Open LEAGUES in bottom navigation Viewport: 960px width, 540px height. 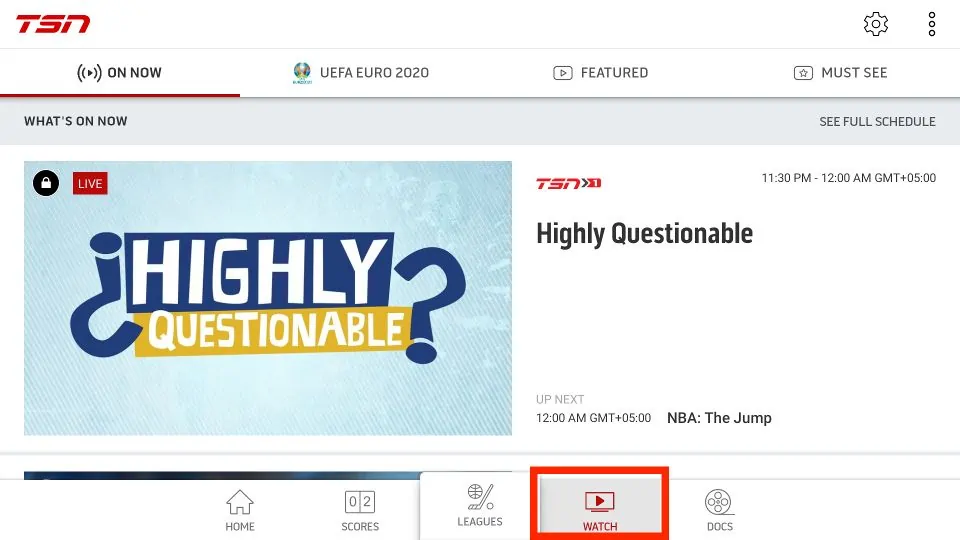pyautogui.click(x=480, y=506)
